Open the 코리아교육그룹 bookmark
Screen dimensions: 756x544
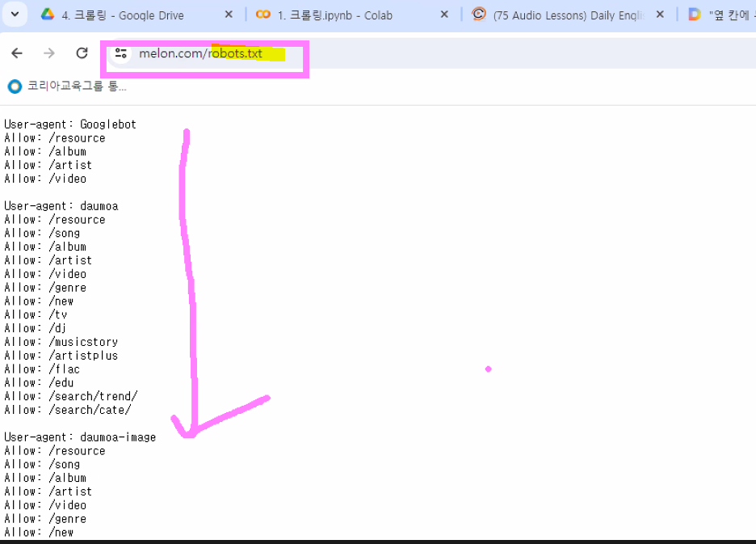point(67,86)
